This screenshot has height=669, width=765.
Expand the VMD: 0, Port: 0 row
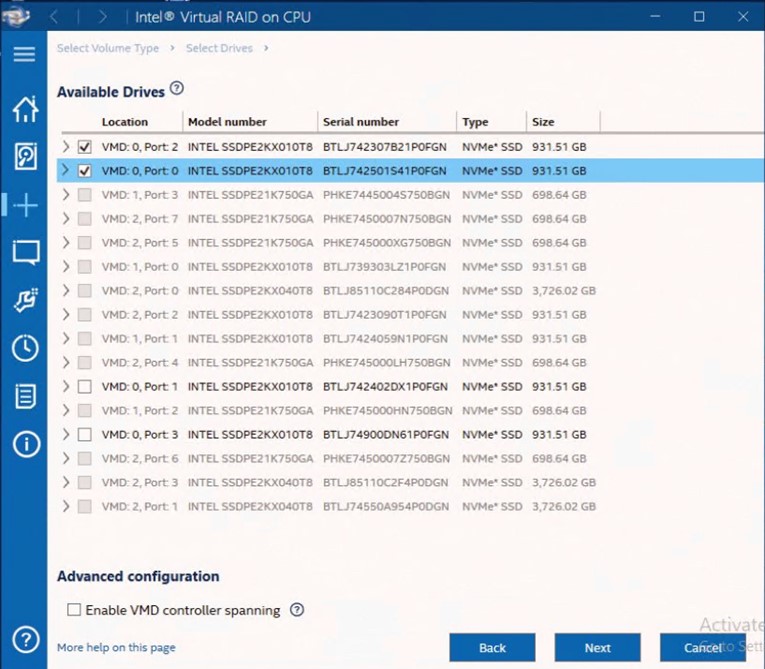66,170
